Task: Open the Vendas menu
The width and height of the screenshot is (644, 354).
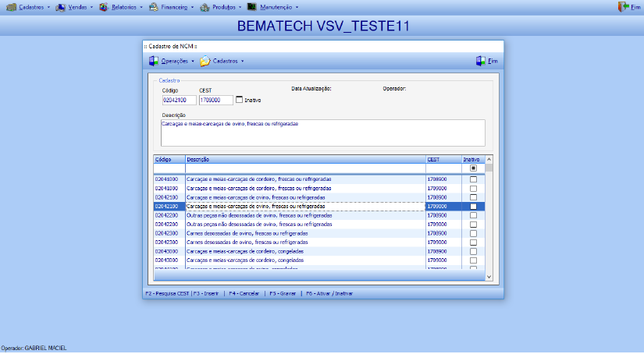Action: click(77, 7)
